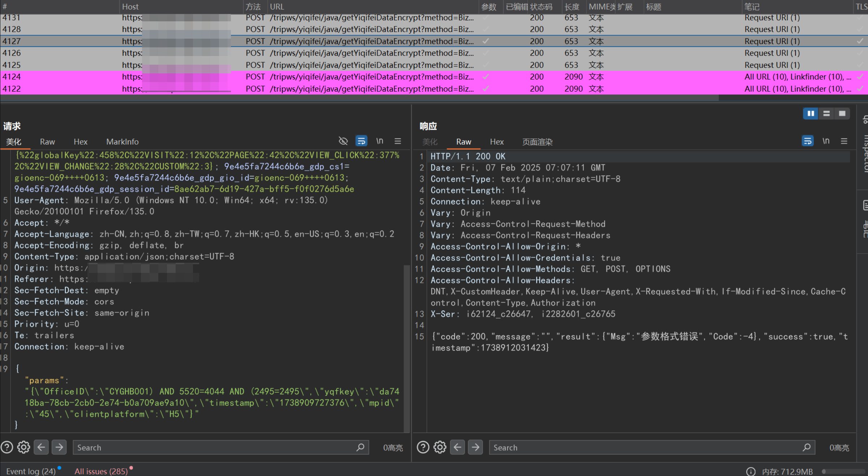Open request panel options menu
Viewport: 868px width, 476px height.
398,141
